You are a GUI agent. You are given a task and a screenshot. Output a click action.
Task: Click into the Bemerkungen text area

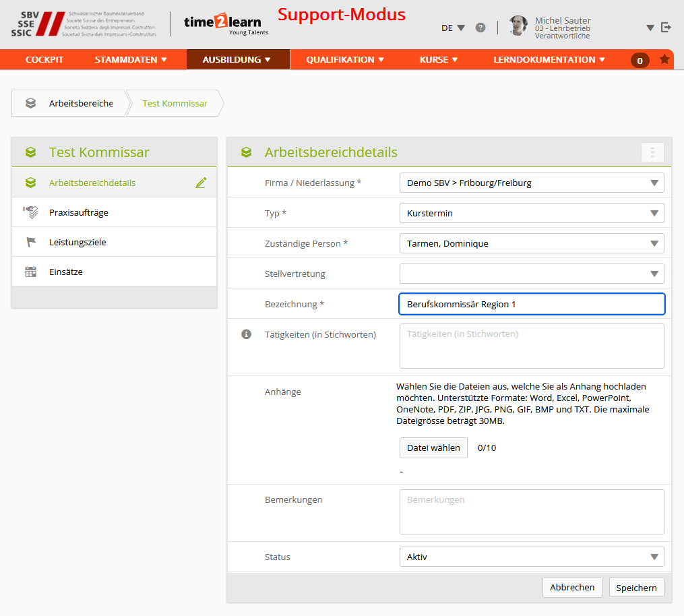tap(531, 512)
